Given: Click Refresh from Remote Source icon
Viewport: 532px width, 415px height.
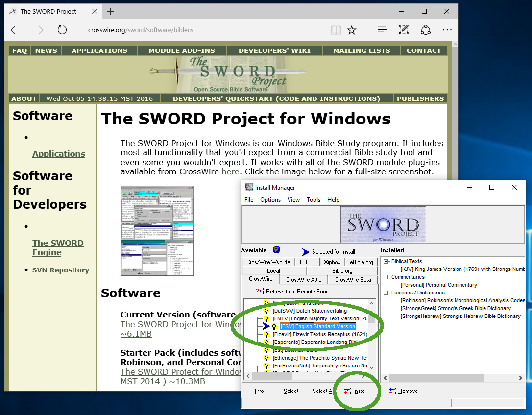Looking at the screenshot, I should 259,292.
